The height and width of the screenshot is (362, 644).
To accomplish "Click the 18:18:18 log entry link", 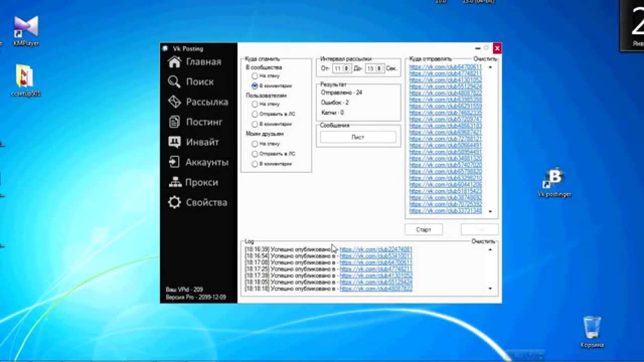I will (x=376, y=289).
